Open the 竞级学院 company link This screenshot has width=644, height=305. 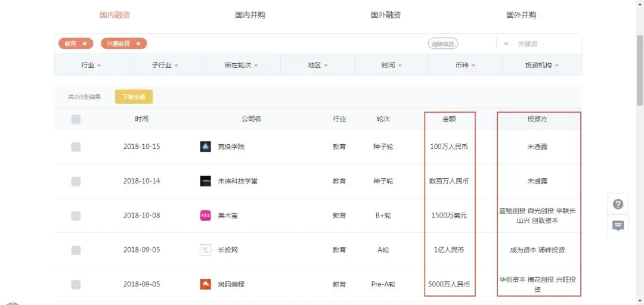pyautogui.click(x=231, y=147)
